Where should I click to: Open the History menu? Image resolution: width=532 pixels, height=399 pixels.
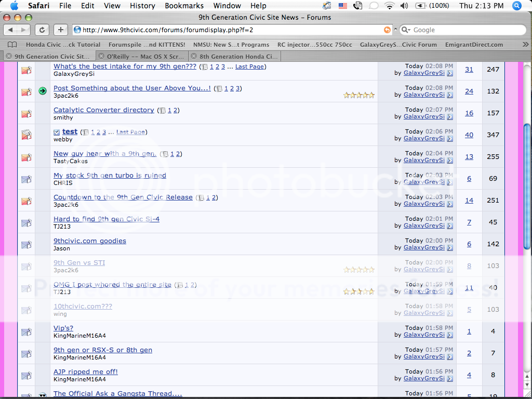click(x=142, y=6)
